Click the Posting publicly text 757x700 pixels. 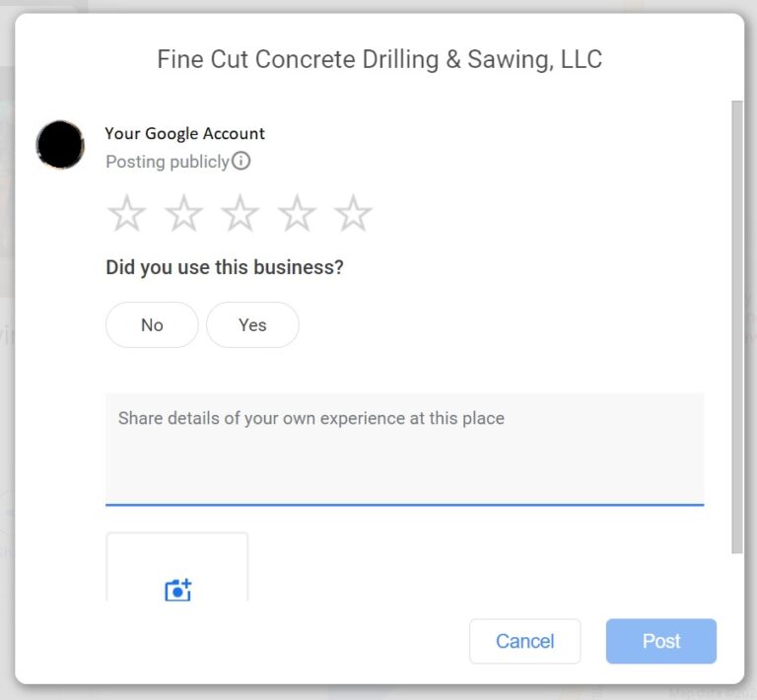[168, 162]
